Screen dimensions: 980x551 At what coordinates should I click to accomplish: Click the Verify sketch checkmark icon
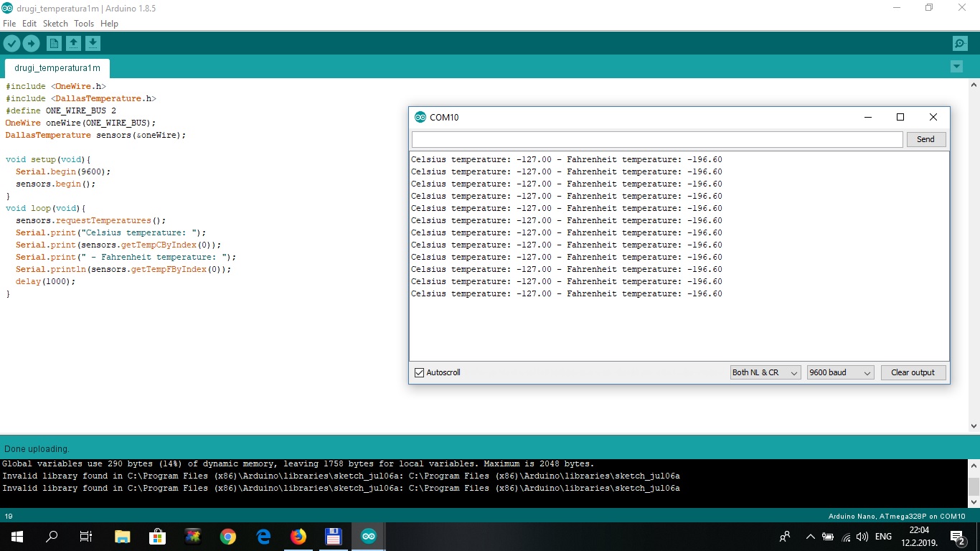click(11, 44)
